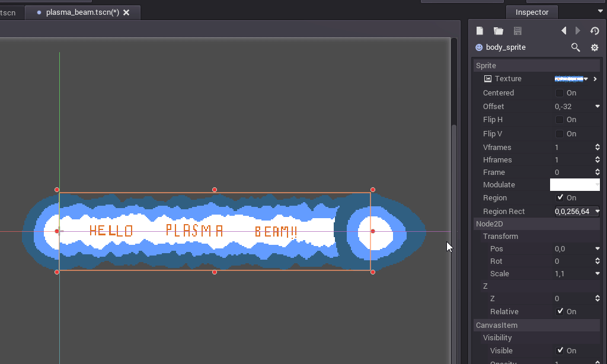Expand the Offset value dropdown

598,106
